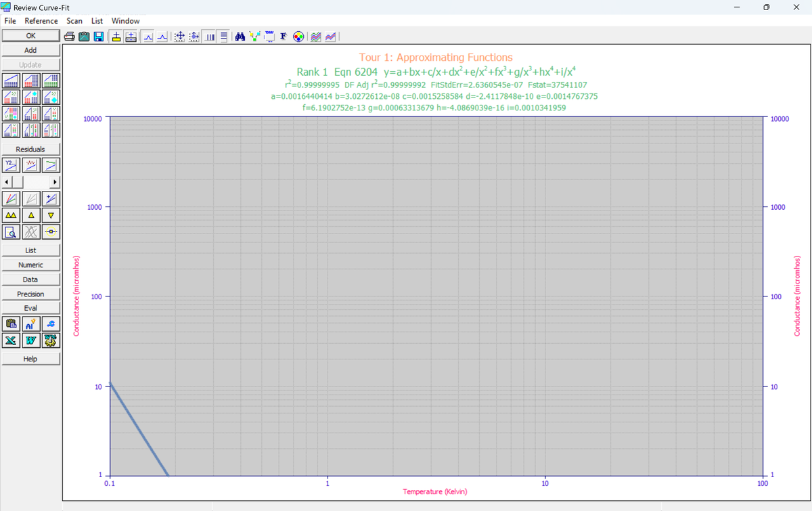Click the Excel X export icon
Image resolution: width=812 pixels, height=511 pixels.
coord(11,340)
